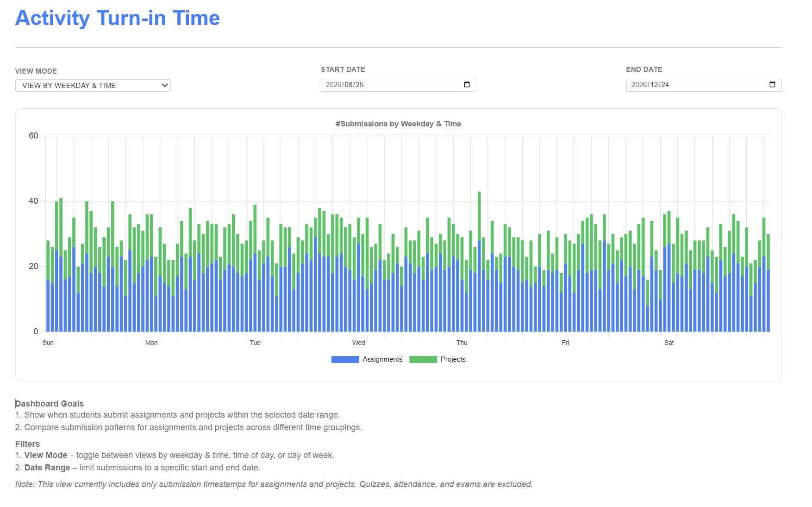Click the chevron arrow in View Mode selector
The height and width of the screenshot is (507, 812).
(x=164, y=86)
